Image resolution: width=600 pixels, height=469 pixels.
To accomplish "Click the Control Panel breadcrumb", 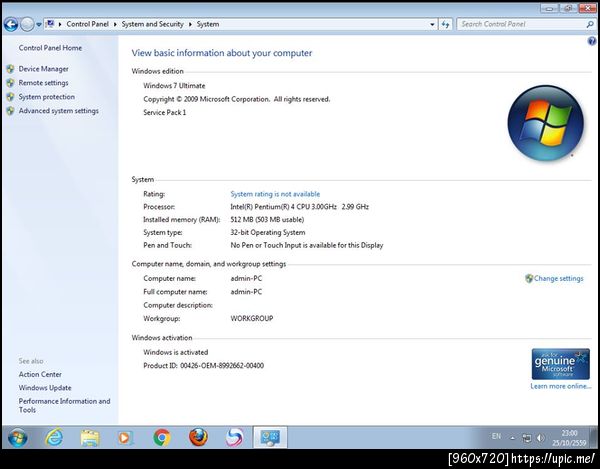I will click(x=87, y=24).
